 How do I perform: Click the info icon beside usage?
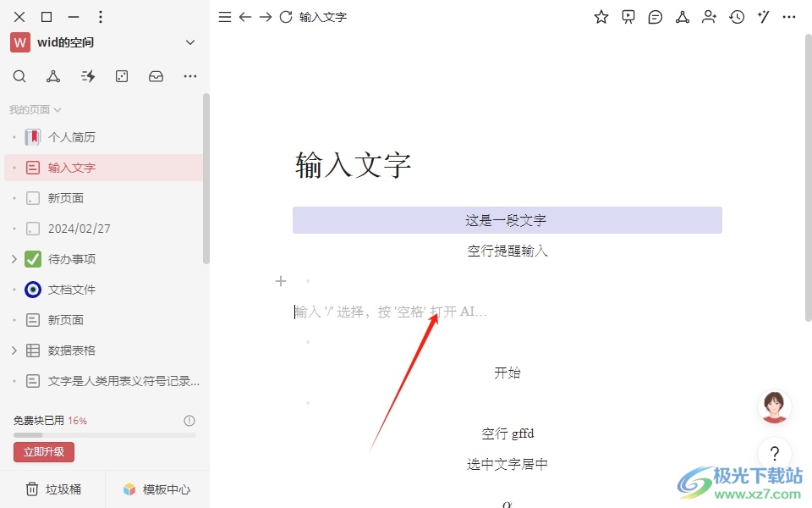189,421
